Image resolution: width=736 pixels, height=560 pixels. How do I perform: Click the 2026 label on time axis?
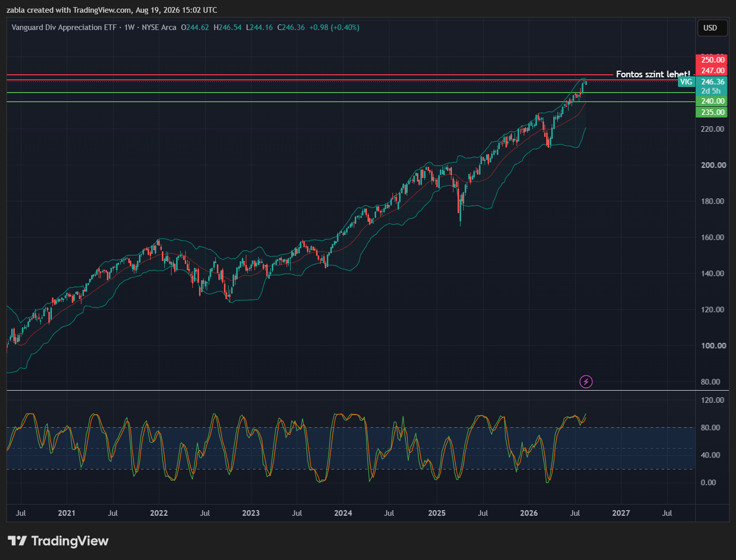(x=529, y=513)
